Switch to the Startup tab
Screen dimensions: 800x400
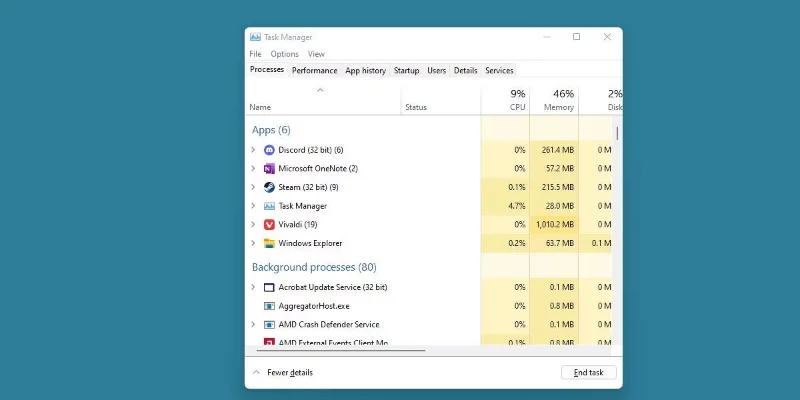(x=406, y=70)
